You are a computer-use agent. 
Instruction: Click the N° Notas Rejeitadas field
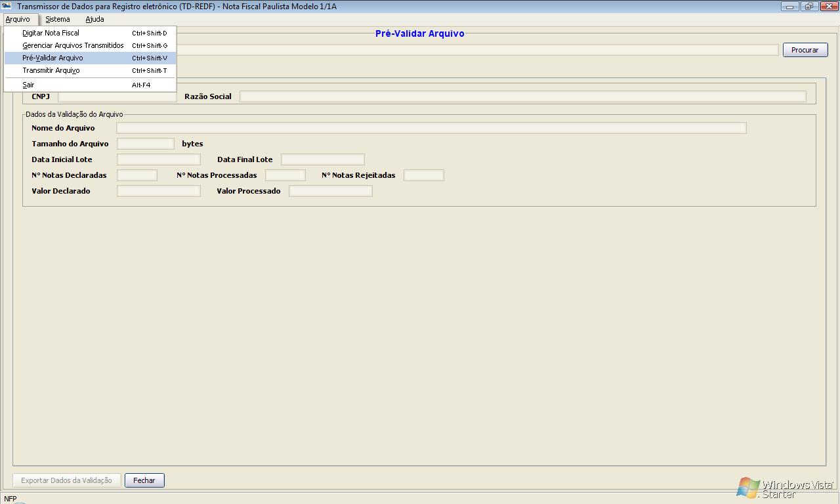[x=424, y=175]
